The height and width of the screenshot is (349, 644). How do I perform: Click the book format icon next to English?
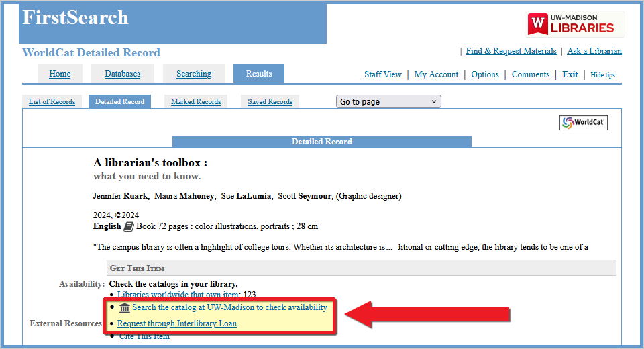(x=129, y=226)
